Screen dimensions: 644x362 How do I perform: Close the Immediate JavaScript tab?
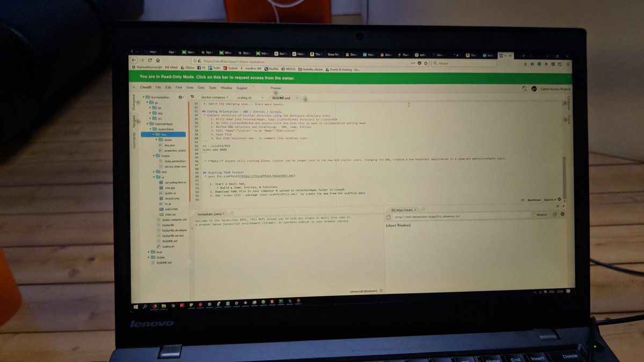click(x=225, y=213)
